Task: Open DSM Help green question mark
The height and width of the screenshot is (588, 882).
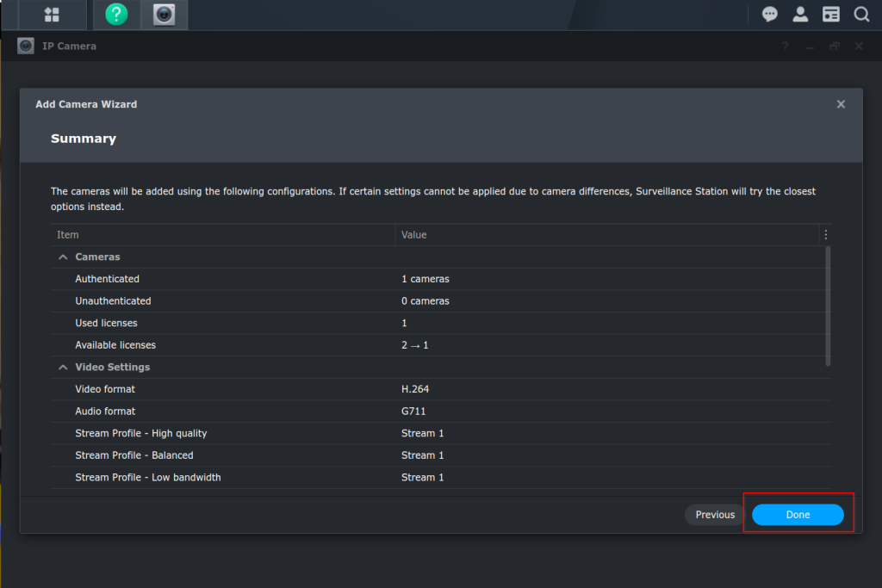Action: [116, 15]
